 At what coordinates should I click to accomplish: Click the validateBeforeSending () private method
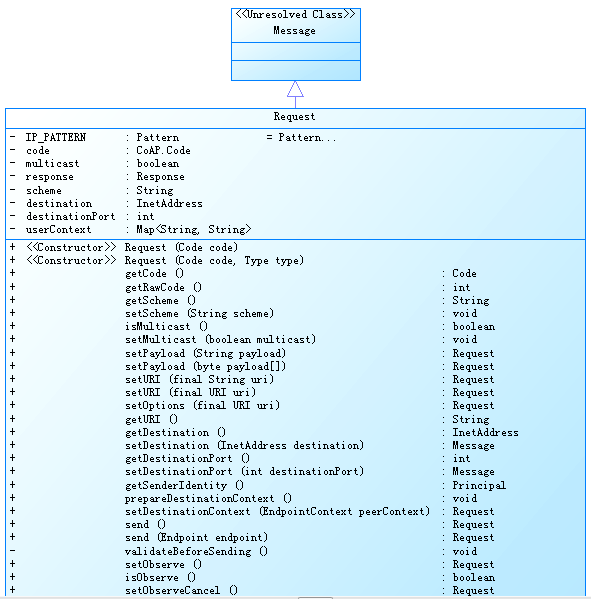[196, 551]
